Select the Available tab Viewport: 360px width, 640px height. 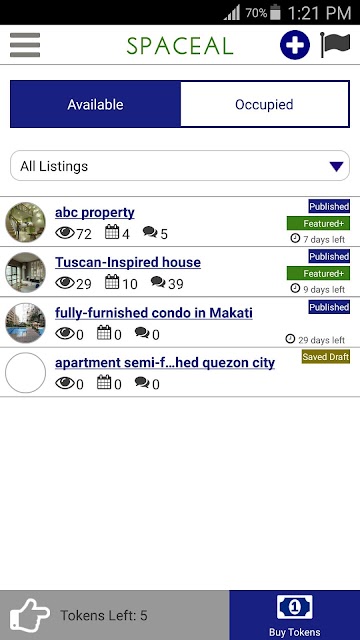coord(96,104)
